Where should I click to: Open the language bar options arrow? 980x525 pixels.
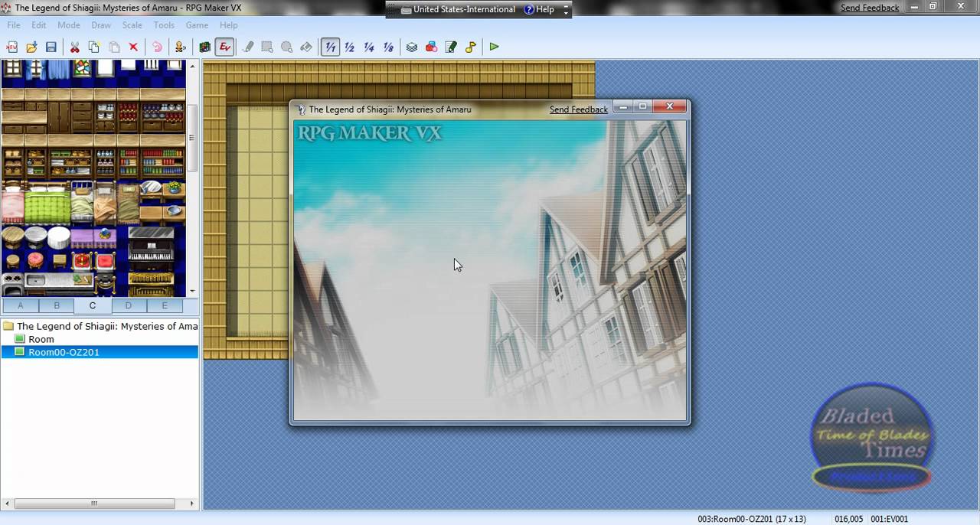566,11
